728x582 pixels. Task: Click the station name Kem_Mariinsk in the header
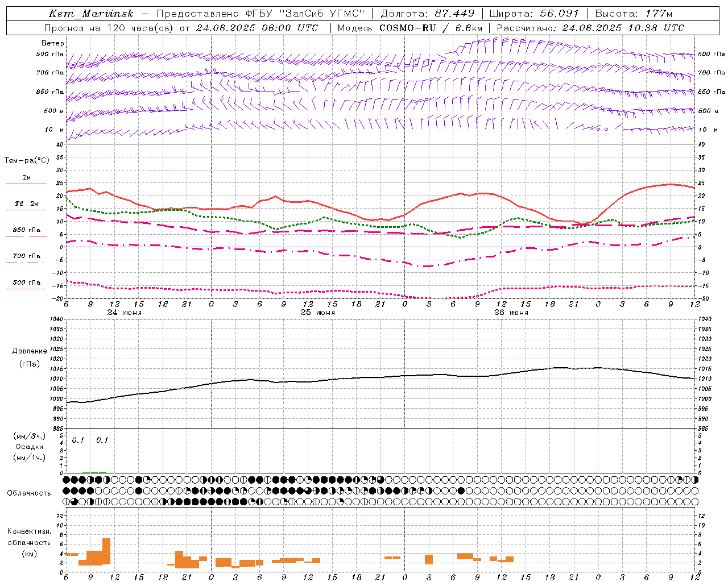coord(91,14)
